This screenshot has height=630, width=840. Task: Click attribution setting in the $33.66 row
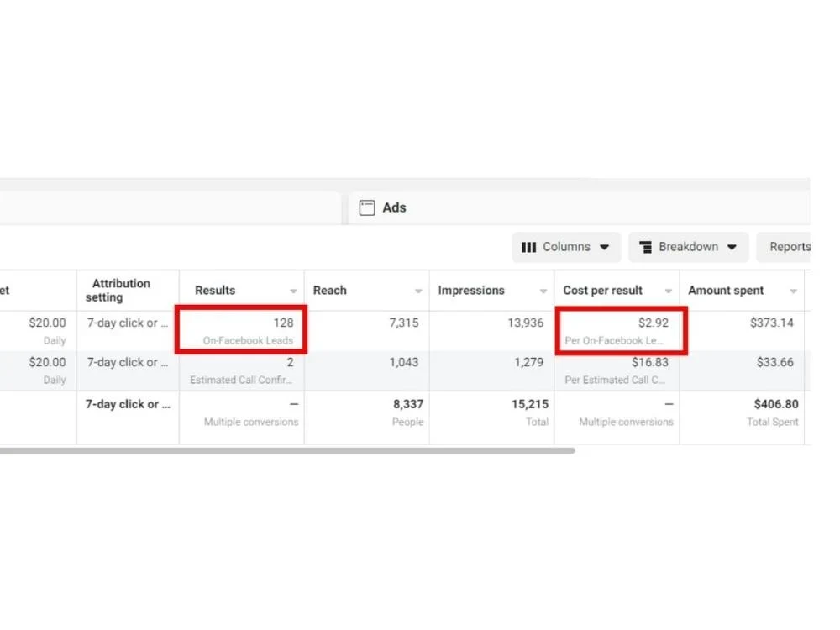point(128,362)
